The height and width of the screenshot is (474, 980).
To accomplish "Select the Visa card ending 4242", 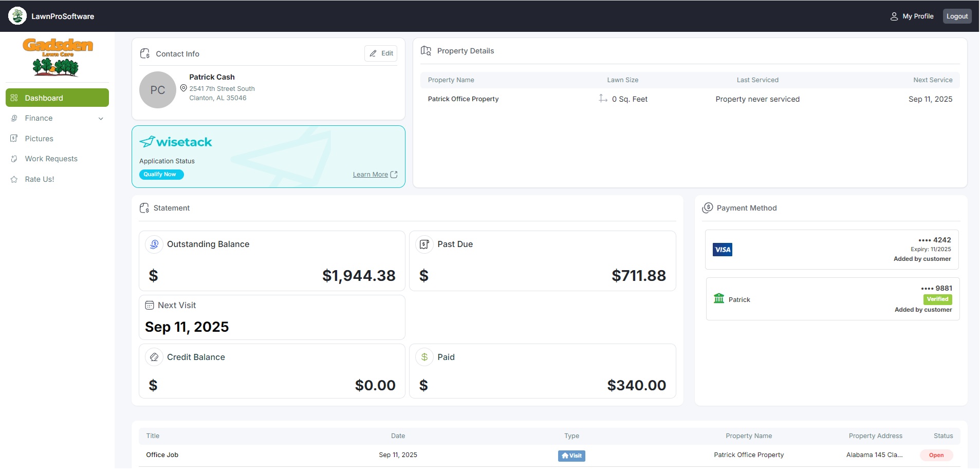I will (x=831, y=250).
